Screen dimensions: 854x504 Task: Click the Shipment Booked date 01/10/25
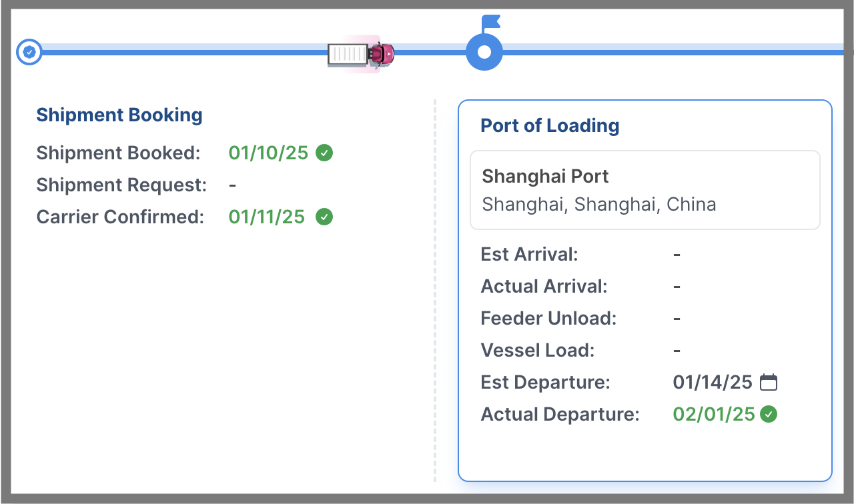point(268,153)
